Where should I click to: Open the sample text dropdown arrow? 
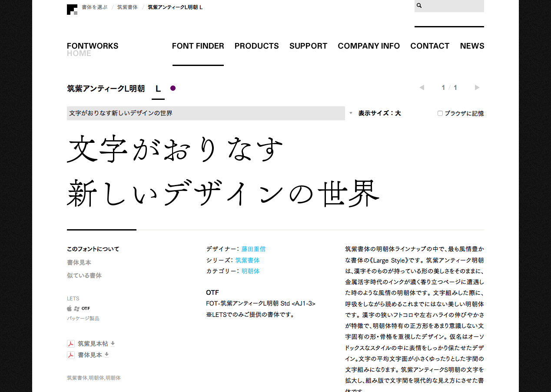(x=351, y=113)
